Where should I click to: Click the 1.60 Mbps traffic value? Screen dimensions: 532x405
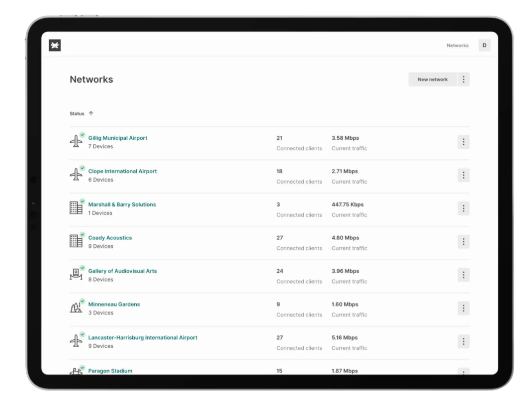pyautogui.click(x=345, y=304)
